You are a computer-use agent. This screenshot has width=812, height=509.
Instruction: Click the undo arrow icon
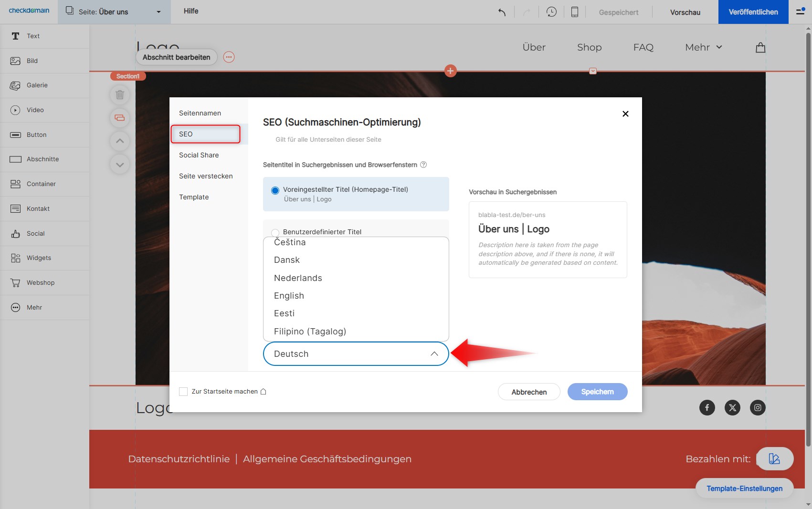click(x=502, y=12)
